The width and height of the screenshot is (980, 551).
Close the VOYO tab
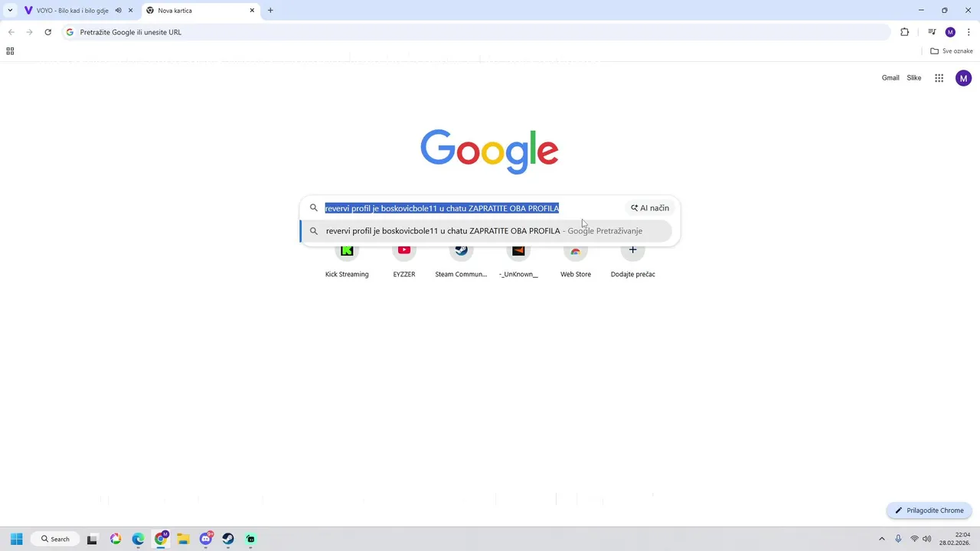[x=131, y=11]
